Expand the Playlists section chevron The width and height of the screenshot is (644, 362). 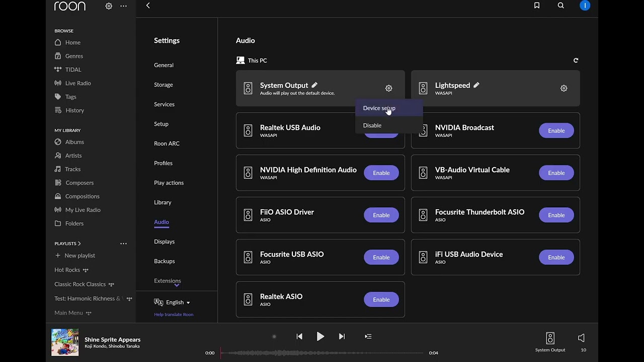pyautogui.click(x=79, y=243)
